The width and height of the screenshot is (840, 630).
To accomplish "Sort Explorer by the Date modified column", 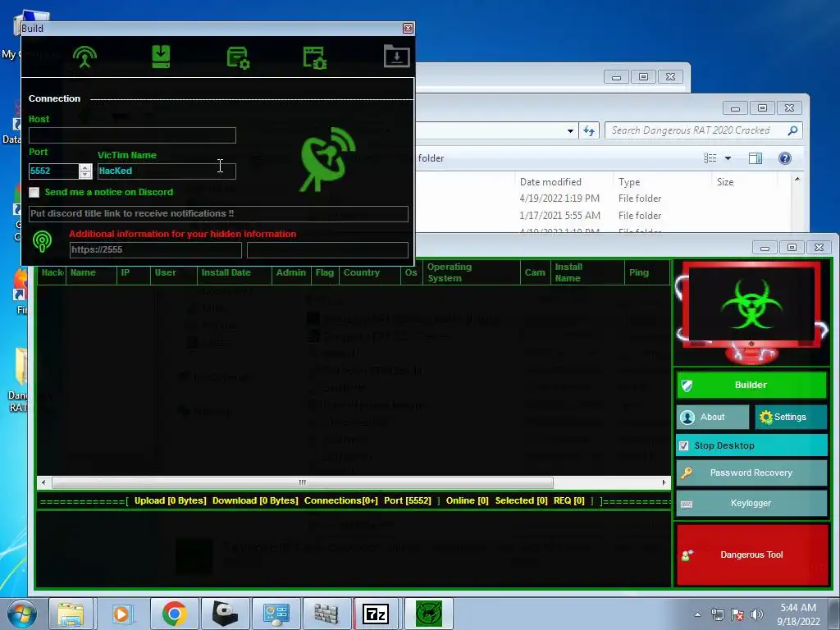I will tap(564, 182).
